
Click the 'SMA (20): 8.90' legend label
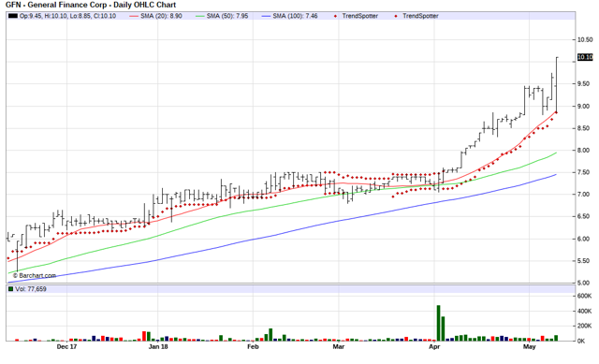click(161, 16)
